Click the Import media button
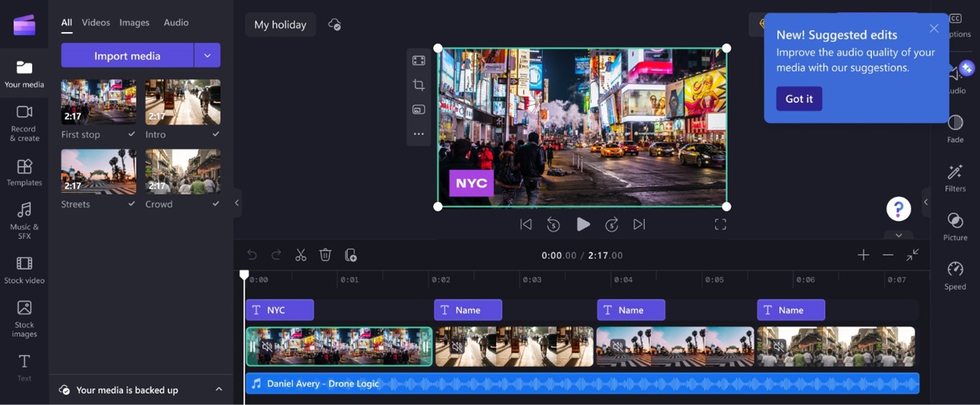Viewport: 980px width, 405px height. (127, 56)
